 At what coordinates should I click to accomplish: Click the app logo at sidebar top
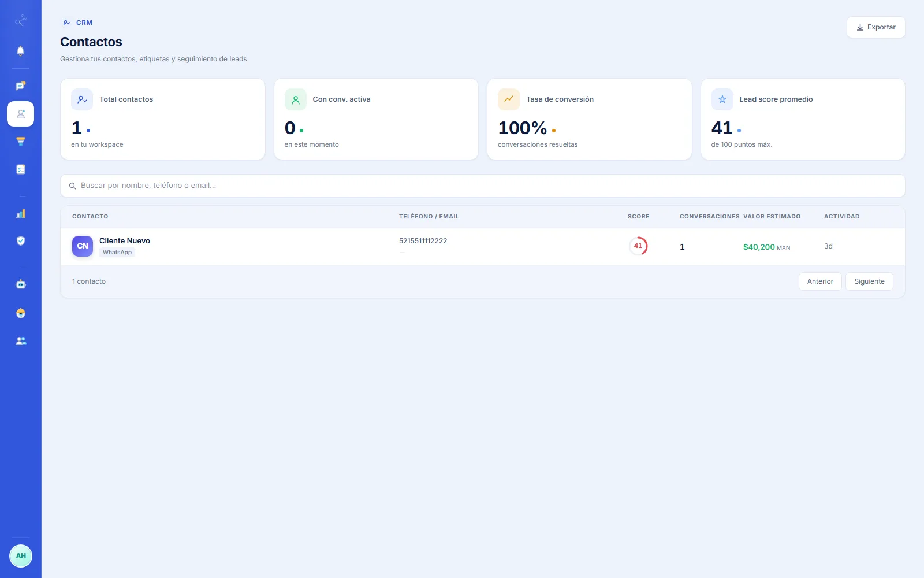[x=20, y=21]
